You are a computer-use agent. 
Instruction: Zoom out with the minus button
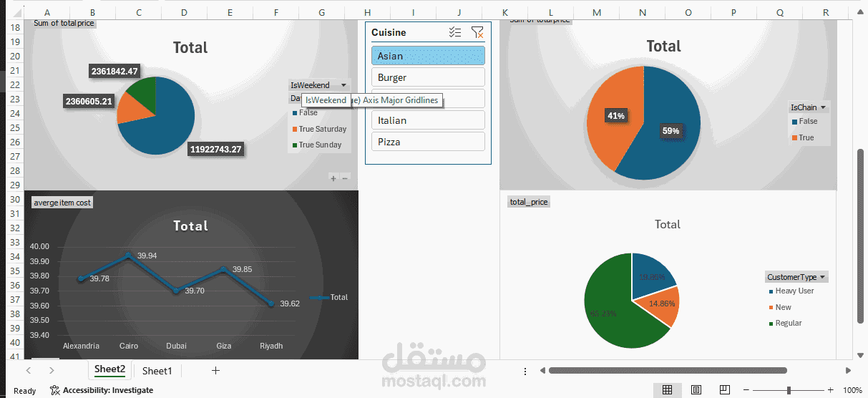(x=746, y=390)
